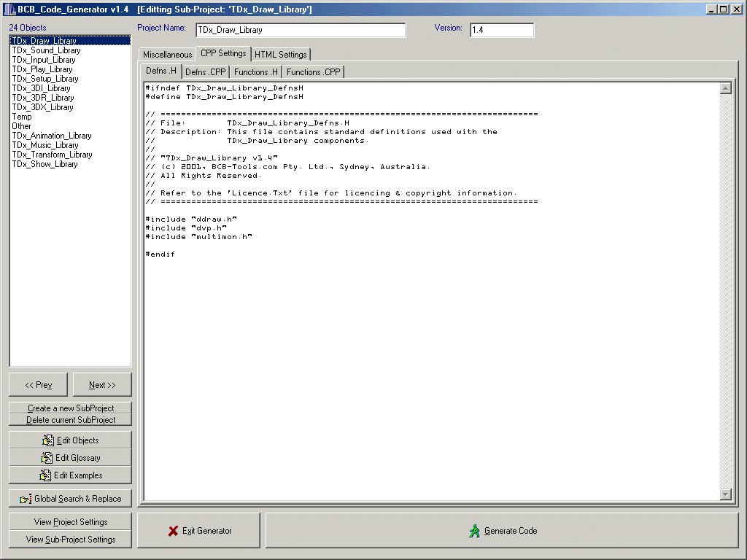Image resolution: width=747 pixels, height=560 pixels.
Task: Click Create a new SubProject
Action: click(71, 408)
